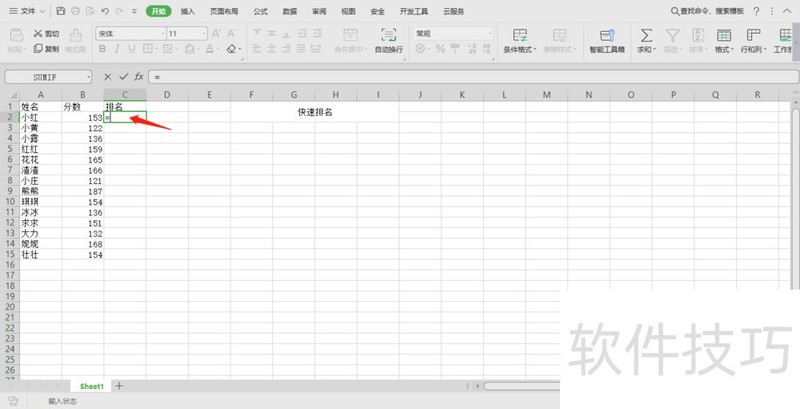Click the top align icon

(x=257, y=34)
